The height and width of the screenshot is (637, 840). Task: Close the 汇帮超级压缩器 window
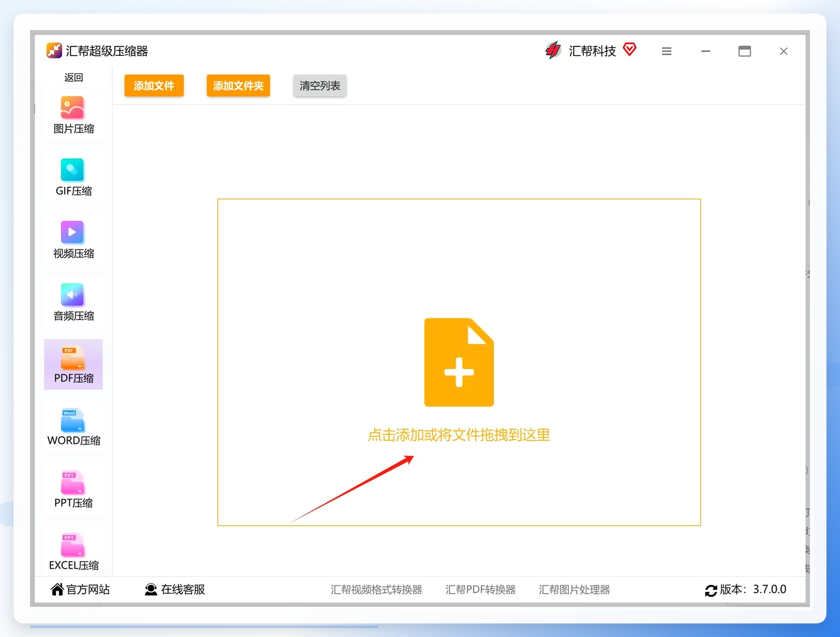click(x=783, y=51)
